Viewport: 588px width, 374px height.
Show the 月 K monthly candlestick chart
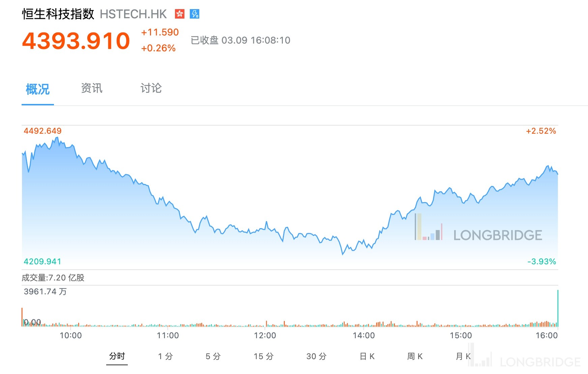click(463, 356)
